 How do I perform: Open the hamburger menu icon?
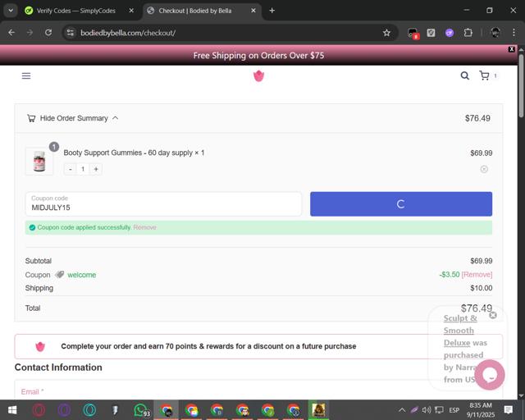26,75
